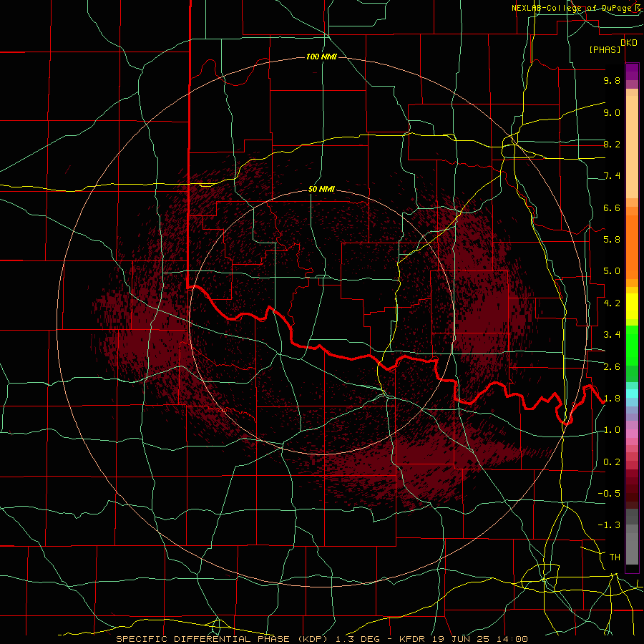Select the 3.4 scale label
The height and width of the screenshot is (644, 644).
coord(612,335)
